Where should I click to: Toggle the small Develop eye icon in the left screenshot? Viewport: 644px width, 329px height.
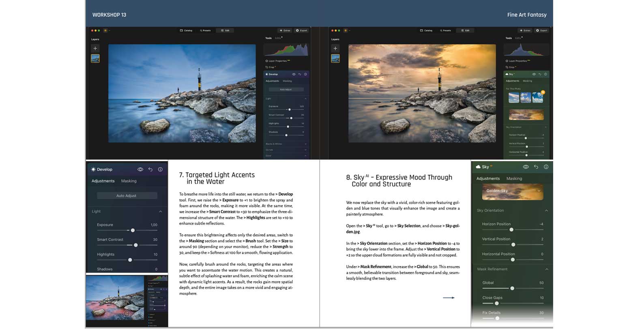(294, 74)
